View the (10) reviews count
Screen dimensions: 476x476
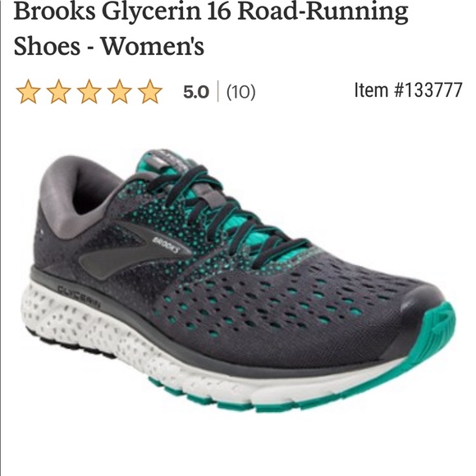pyautogui.click(x=241, y=92)
